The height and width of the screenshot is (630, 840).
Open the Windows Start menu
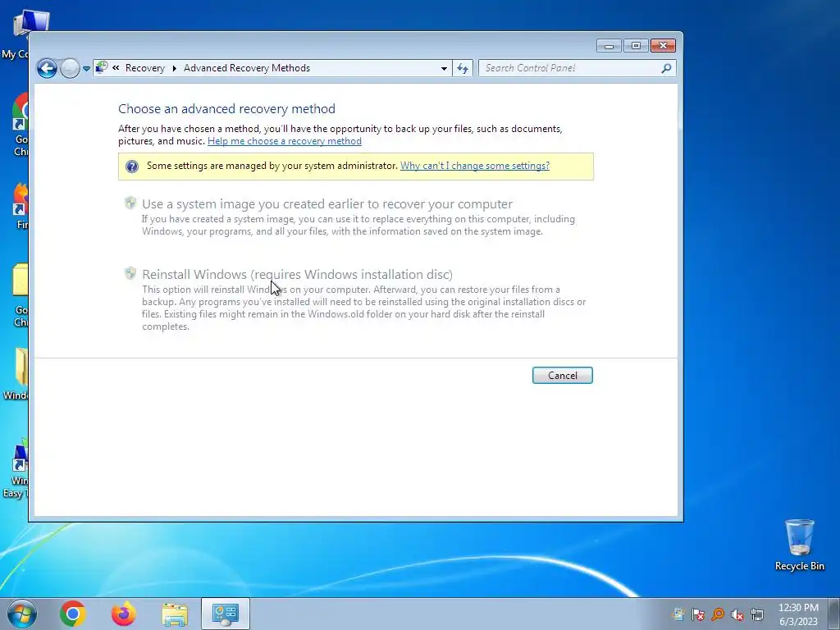pos(22,614)
